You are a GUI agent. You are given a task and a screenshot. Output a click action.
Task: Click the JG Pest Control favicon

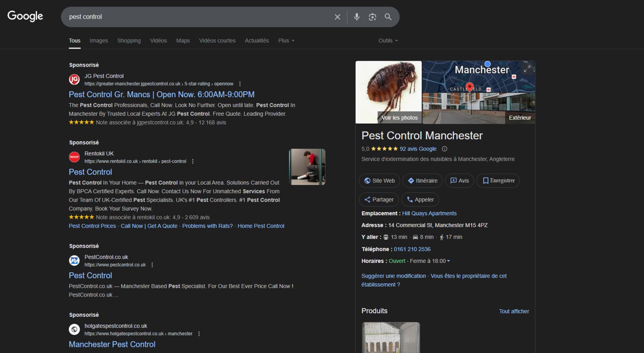[74, 80]
